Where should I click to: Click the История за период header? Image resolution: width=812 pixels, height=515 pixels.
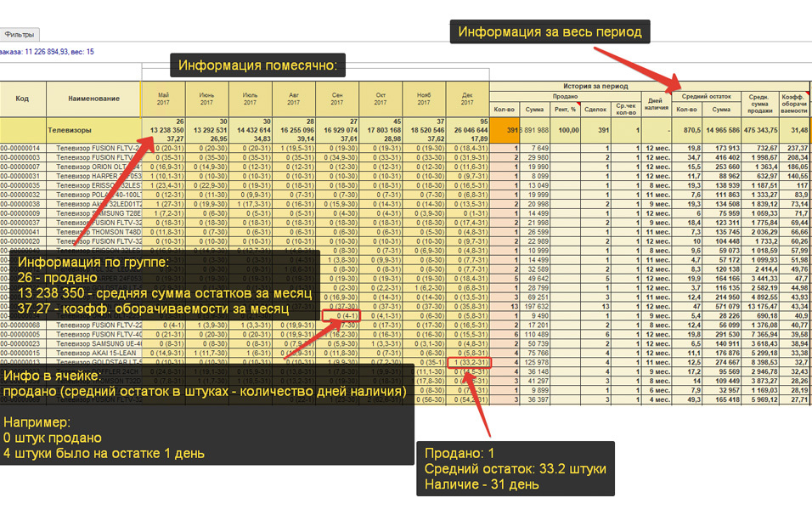click(595, 86)
